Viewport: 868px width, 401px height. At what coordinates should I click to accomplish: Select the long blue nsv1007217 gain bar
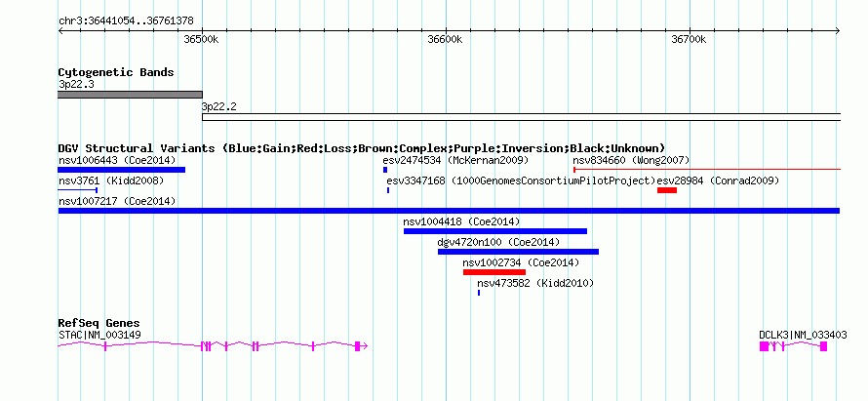click(449, 211)
